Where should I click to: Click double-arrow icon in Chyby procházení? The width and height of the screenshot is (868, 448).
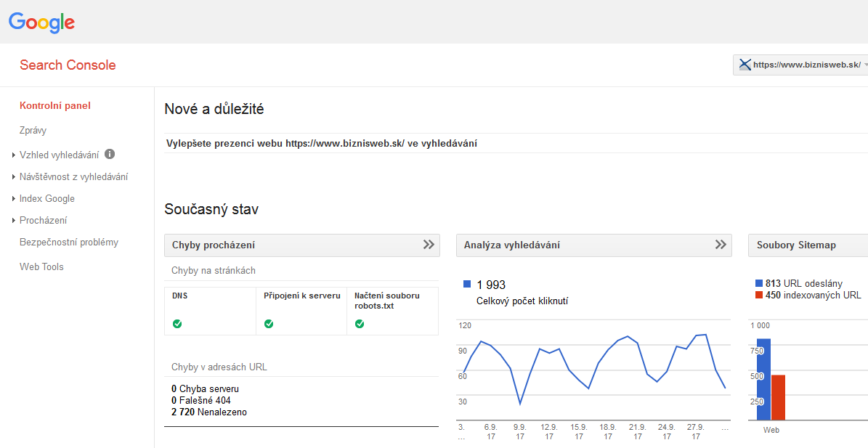[x=429, y=245]
